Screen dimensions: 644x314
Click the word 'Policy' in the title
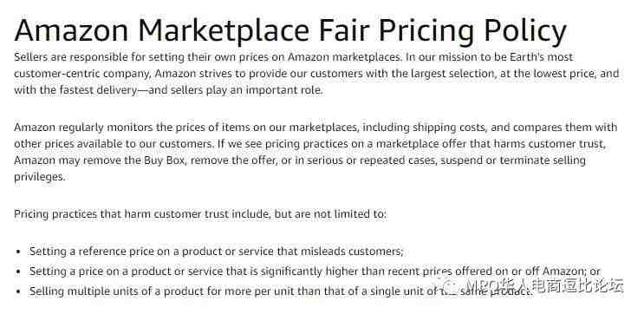point(525,30)
